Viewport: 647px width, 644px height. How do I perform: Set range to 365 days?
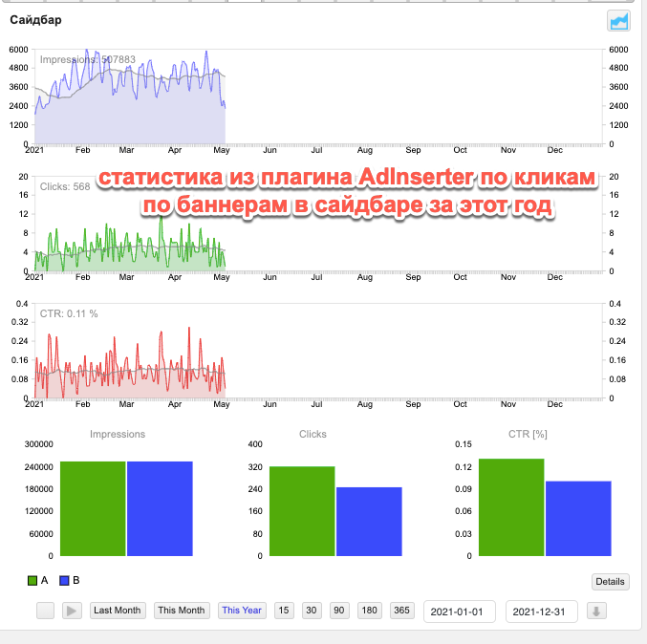tap(401, 611)
